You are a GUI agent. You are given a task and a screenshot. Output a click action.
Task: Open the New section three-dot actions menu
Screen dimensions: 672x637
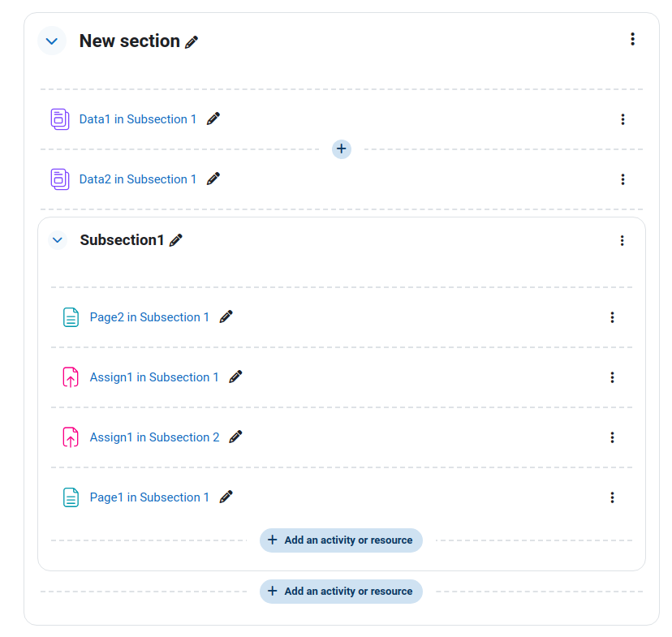pos(632,39)
